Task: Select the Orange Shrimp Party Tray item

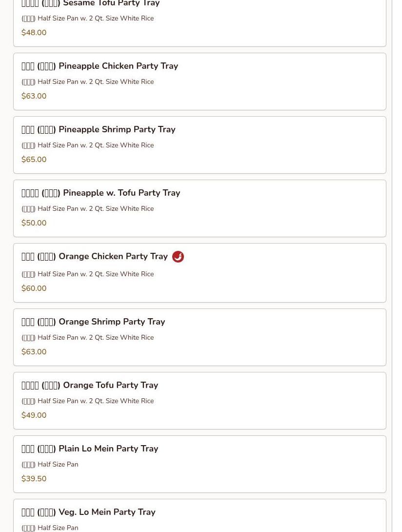Action: (200, 337)
